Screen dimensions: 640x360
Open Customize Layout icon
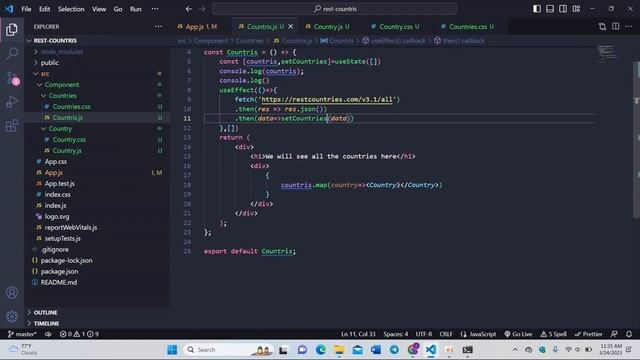pyautogui.click(x=576, y=9)
